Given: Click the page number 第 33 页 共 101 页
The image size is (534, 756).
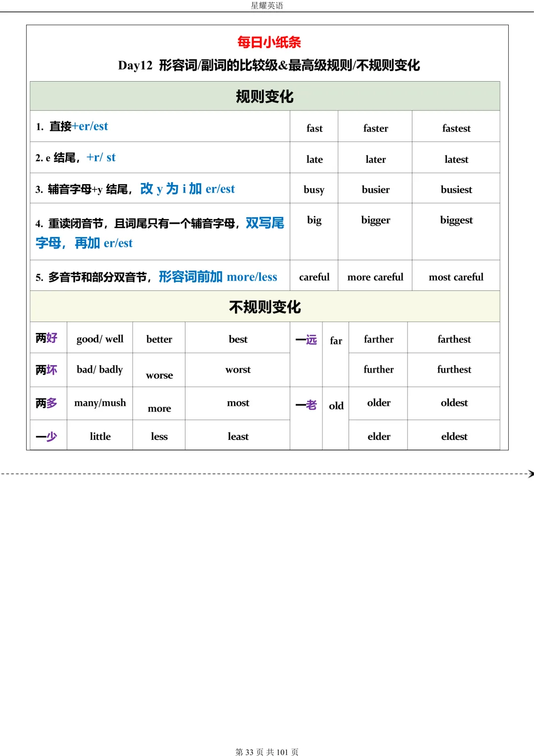Looking at the screenshot, I should click(x=267, y=750).
